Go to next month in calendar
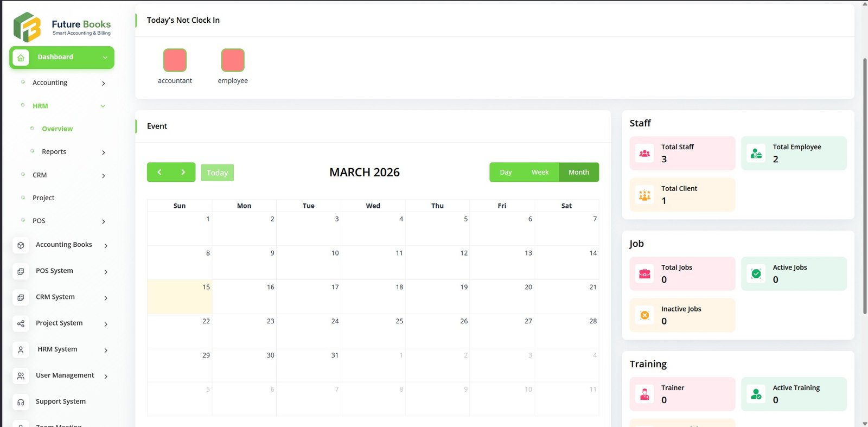Image resolution: width=868 pixels, height=427 pixels. pyautogui.click(x=183, y=173)
